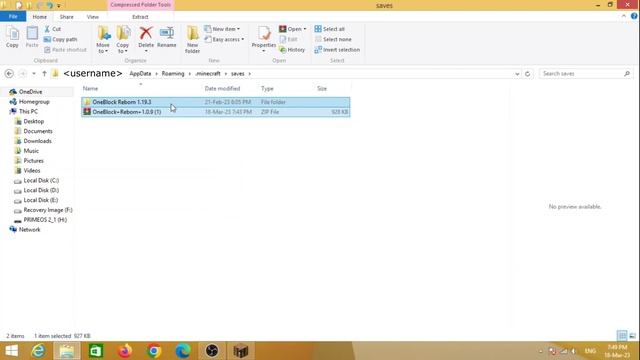The image size is (640, 360).
Task: Click Select all
Action: pyautogui.click(x=330, y=29)
